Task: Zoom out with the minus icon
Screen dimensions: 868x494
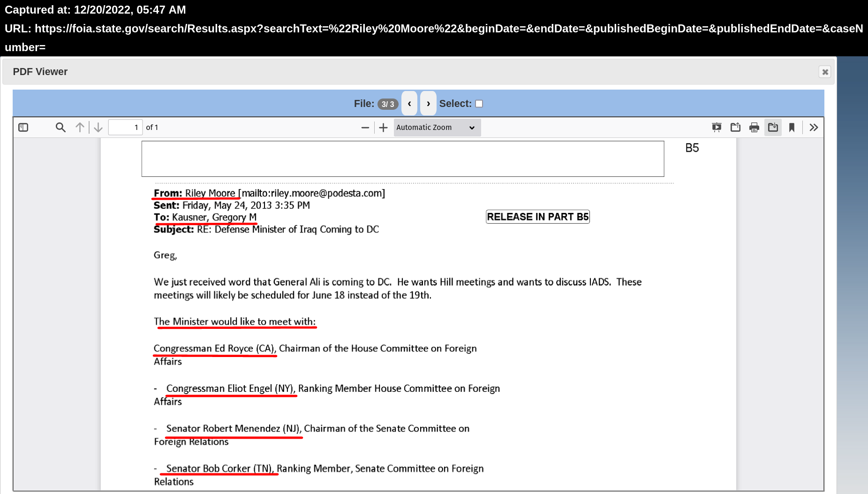Action: [365, 127]
